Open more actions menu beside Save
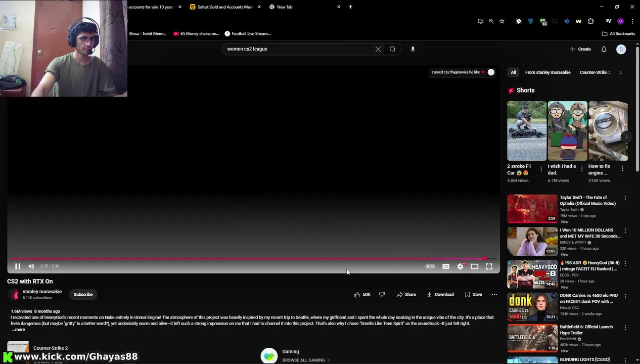 point(494,294)
